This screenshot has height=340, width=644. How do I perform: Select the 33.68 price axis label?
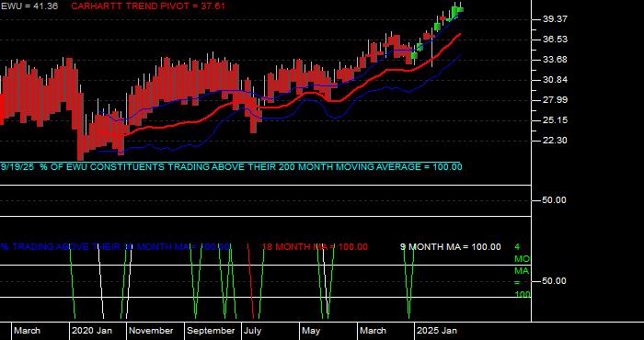click(555, 60)
